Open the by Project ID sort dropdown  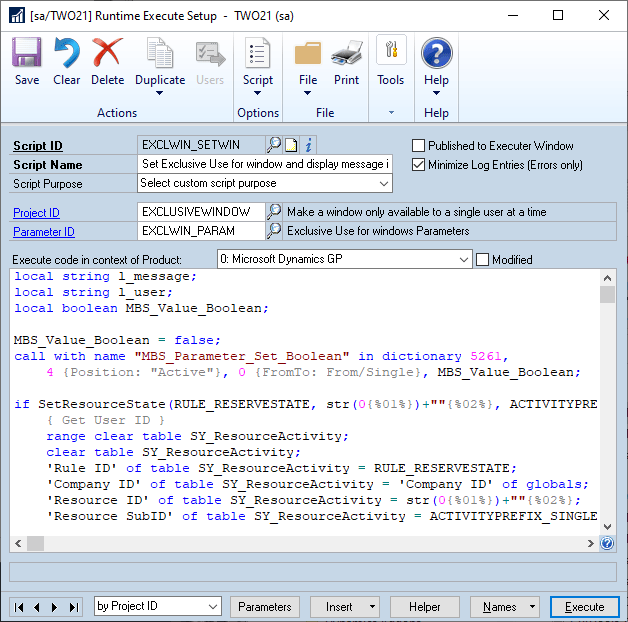point(158,606)
